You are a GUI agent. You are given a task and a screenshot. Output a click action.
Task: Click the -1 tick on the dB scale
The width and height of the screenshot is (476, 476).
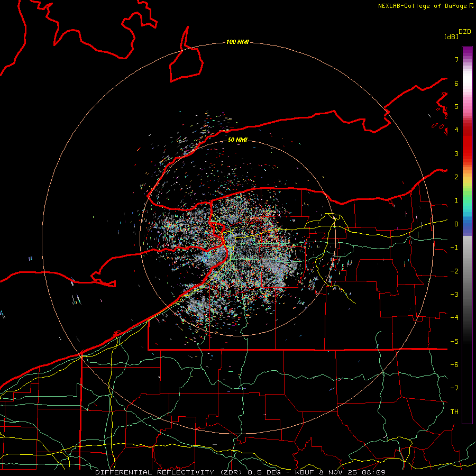pyautogui.click(x=454, y=248)
